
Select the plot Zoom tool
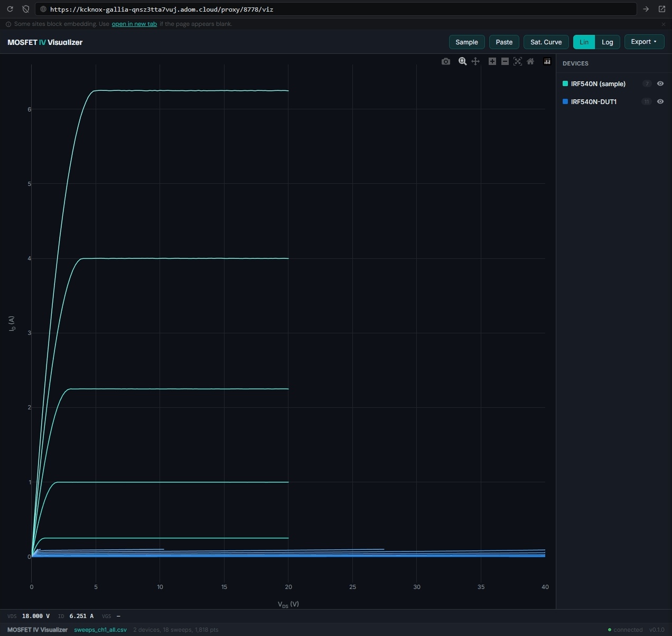[x=462, y=61]
